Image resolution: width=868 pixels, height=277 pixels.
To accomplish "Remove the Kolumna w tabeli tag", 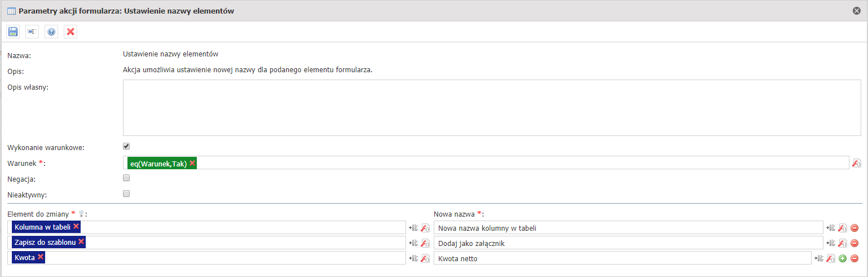I will pos(76,226).
